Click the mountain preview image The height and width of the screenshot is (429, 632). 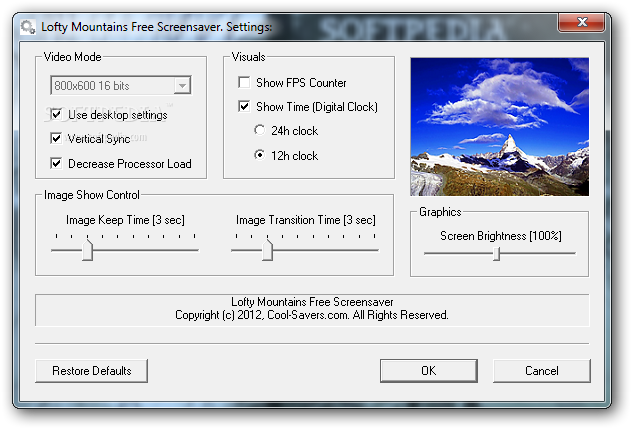pyautogui.click(x=499, y=127)
